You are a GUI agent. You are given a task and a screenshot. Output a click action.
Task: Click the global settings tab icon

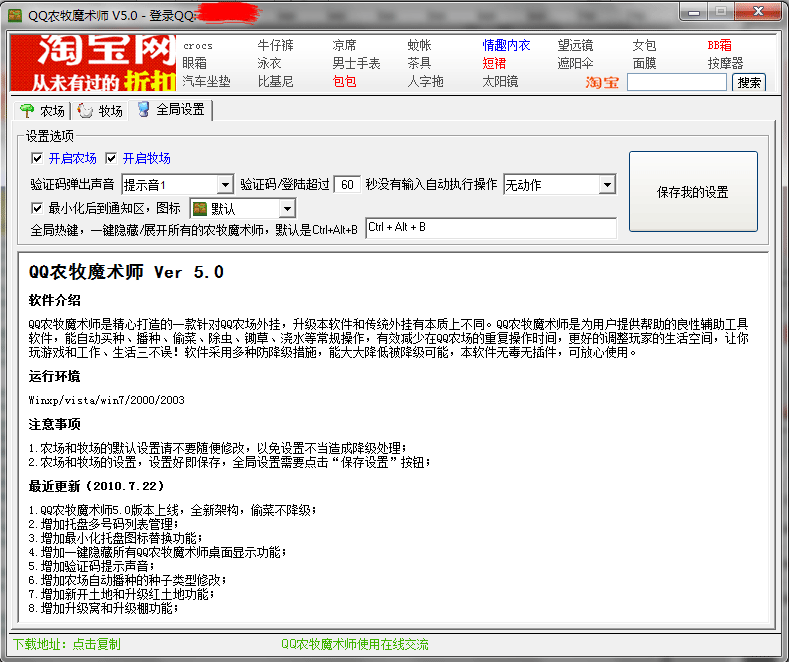pyautogui.click(x=143, y=109)
